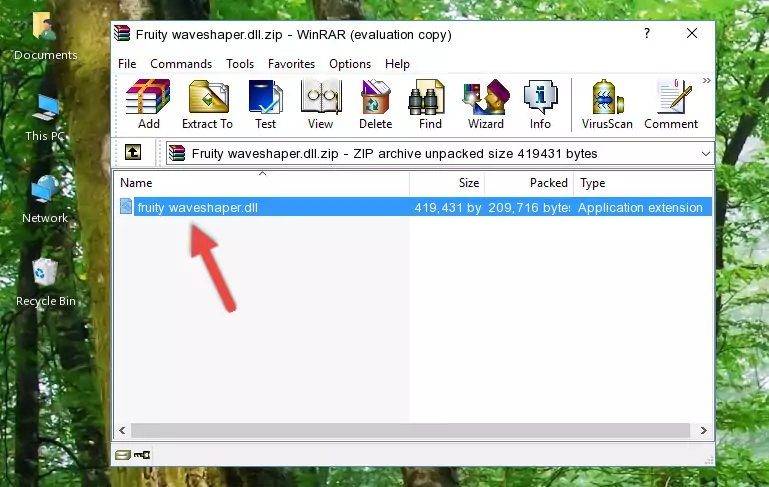The image size is (769, 487).
Task: Click the Delete toolbar icon
Action: 376,104
